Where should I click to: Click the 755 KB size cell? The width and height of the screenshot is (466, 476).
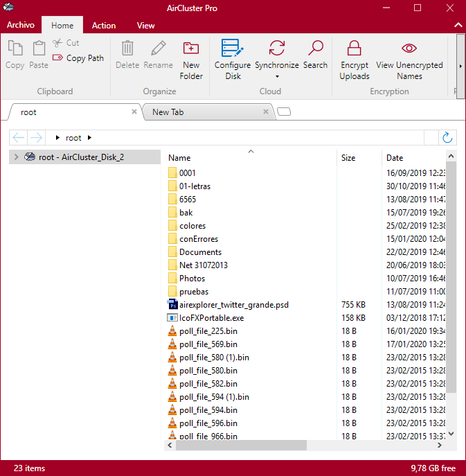pos(353,304)
